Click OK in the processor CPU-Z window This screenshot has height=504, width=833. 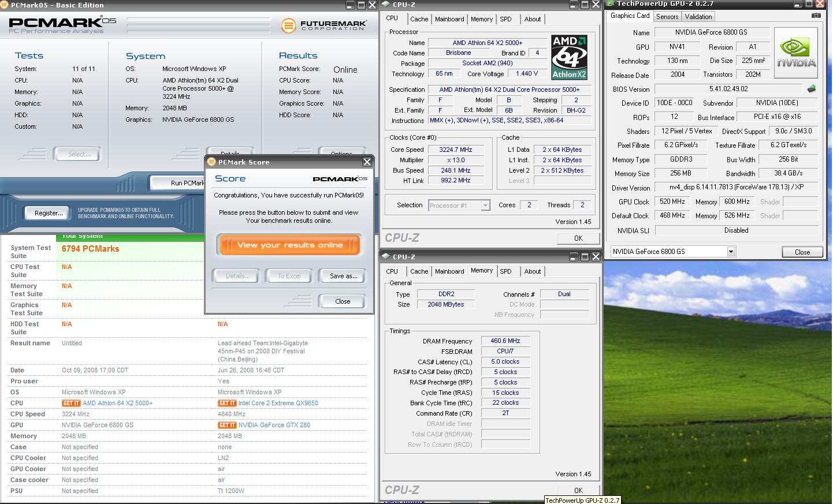(578, 238)
